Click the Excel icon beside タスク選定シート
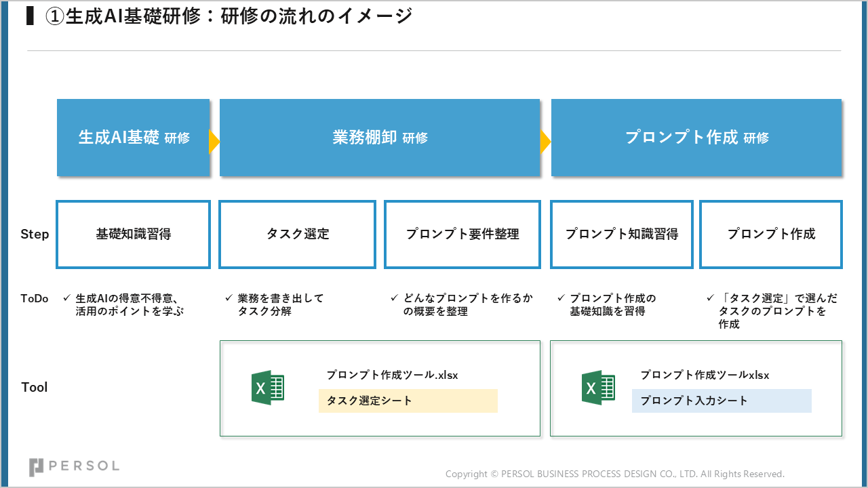The image size is (868, 488). pos(268,388)
